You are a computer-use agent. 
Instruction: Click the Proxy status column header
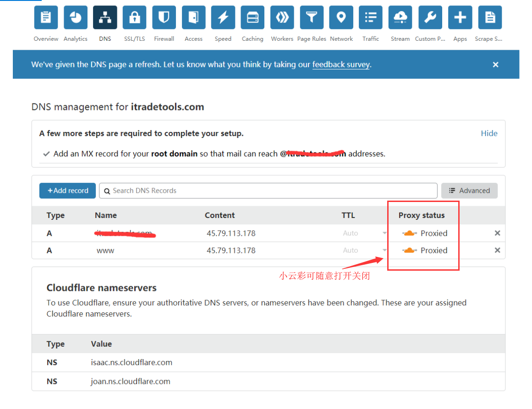(x=422, y=215)
